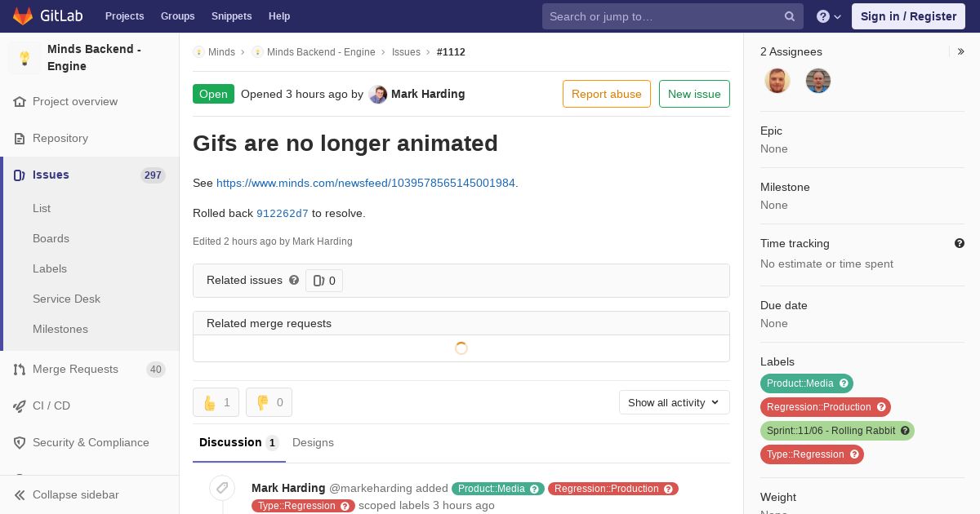Click the 297 issues count badge
The image size is (980, 514).
[x=153, y=175]
